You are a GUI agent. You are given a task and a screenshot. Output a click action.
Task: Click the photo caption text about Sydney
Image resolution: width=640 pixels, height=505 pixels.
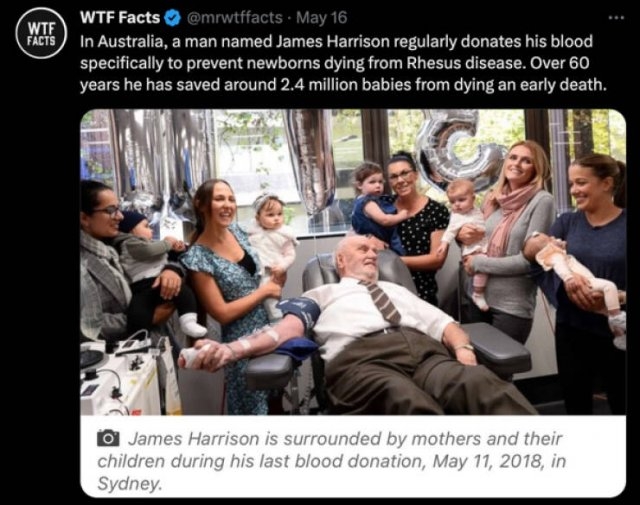pos(340,462)
